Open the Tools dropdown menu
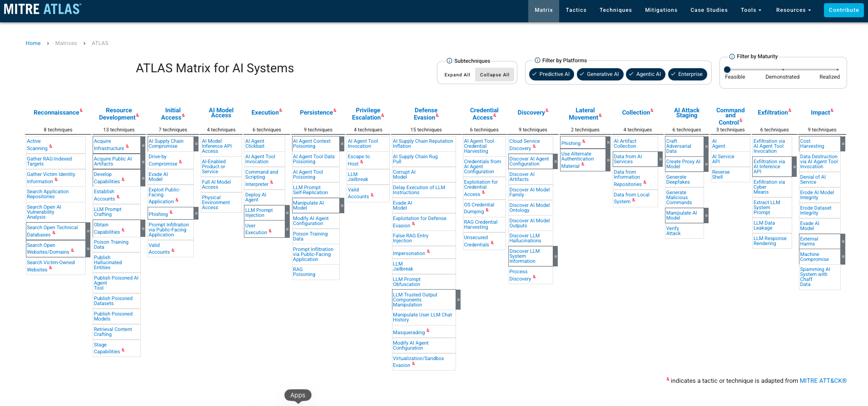The image size is (868, 406). (x=751, y=10)
